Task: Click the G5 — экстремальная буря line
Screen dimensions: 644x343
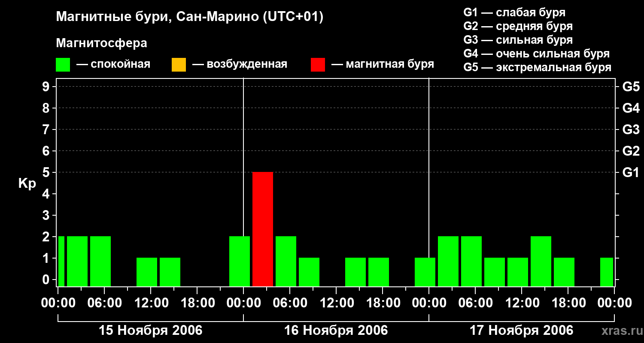Action: (537, 67)
